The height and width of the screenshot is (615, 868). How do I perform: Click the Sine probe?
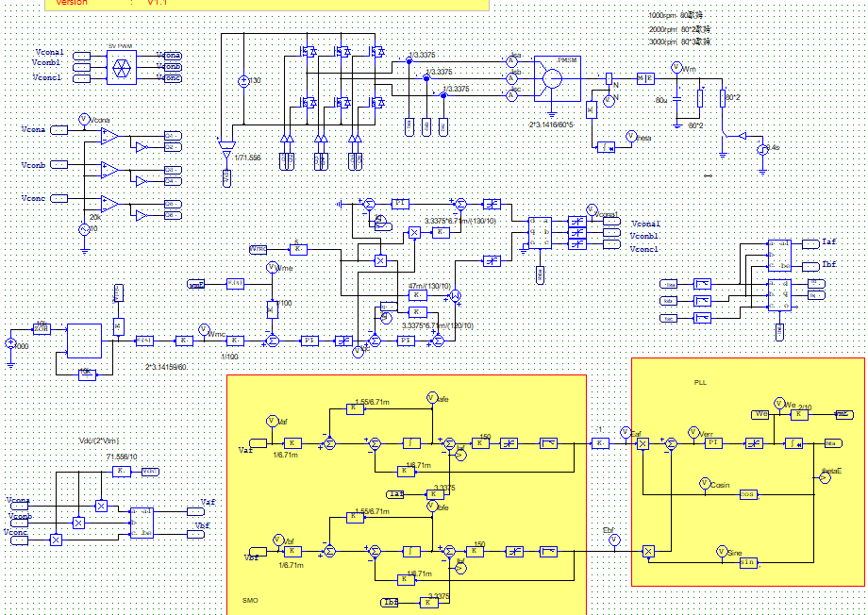point(722,551)
